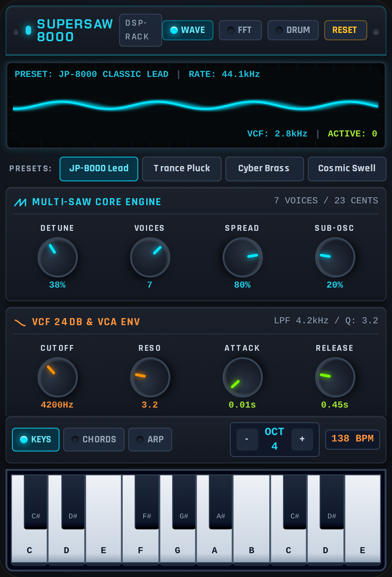Click the ATTACK knob
The width and height of the screenshot is (392, 577).
click(243, 377)
